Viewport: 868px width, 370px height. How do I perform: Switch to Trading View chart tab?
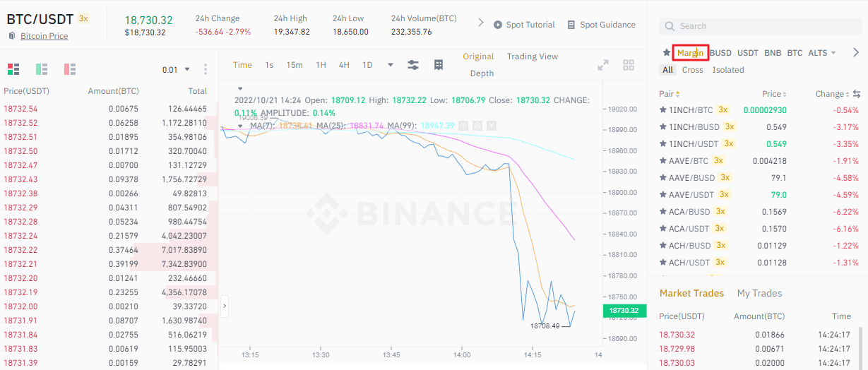532,56
